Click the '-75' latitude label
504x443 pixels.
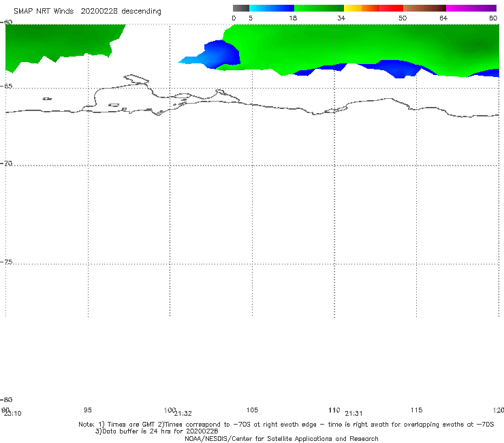6,262
